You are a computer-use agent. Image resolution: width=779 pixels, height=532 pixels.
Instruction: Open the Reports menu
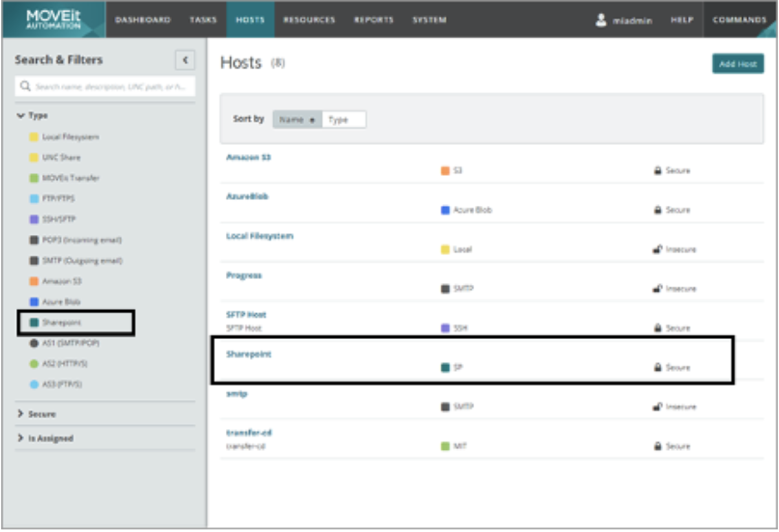pyautogui.click(x=374, y=20)
